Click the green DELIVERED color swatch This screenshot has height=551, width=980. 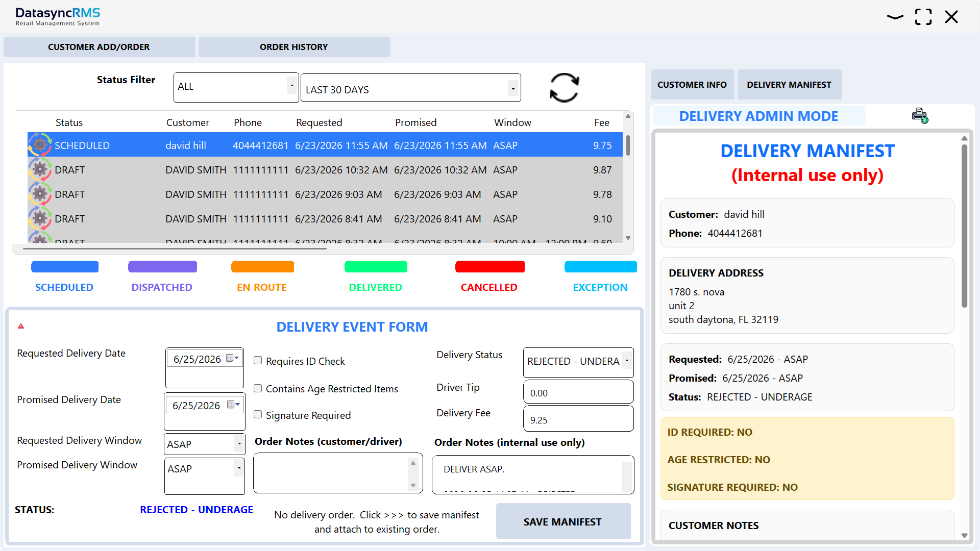[376, 267]
